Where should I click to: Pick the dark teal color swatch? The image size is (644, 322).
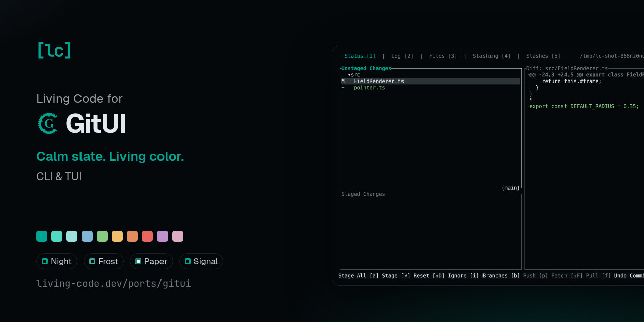(42, 236)
